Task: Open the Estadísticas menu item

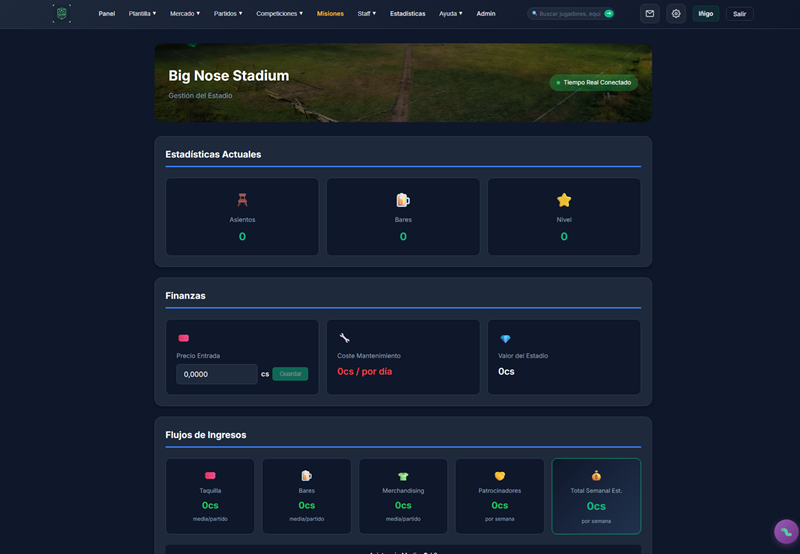Action: tap(407, 14)
